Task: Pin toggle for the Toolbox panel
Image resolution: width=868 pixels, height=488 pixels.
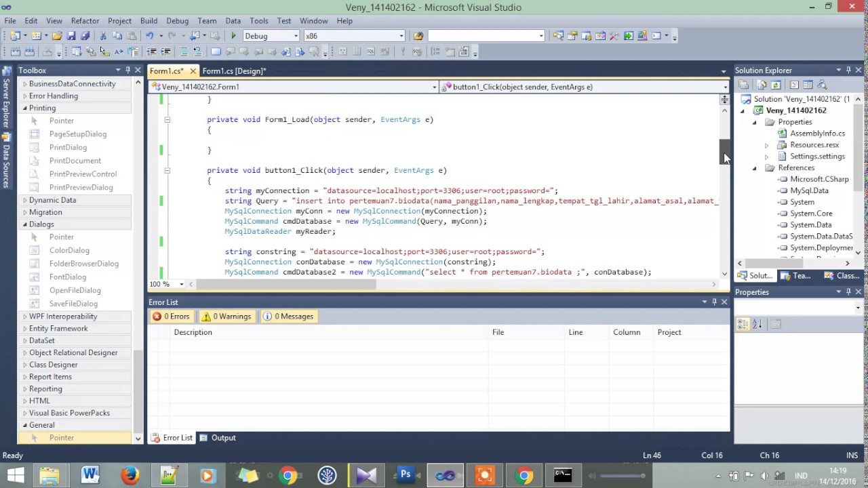Action: pos(127,70)
